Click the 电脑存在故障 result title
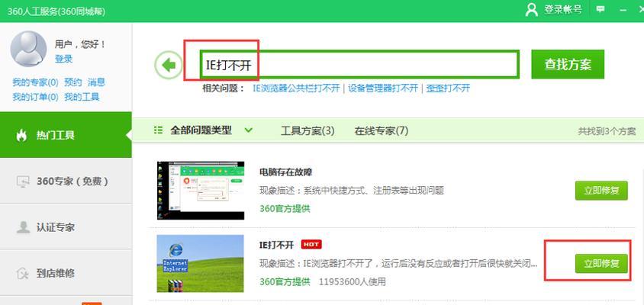 point(286,172)
